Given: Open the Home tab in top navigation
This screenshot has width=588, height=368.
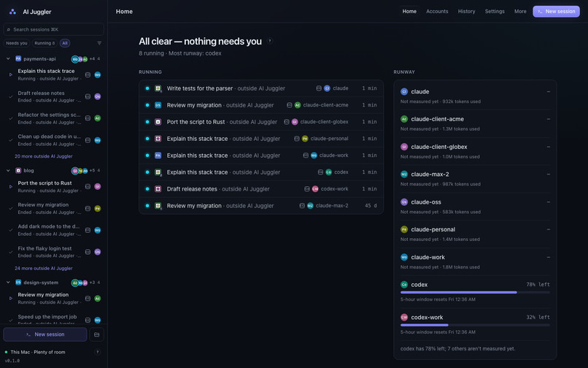Looking at the screenshot, I should tap(409, 11).
